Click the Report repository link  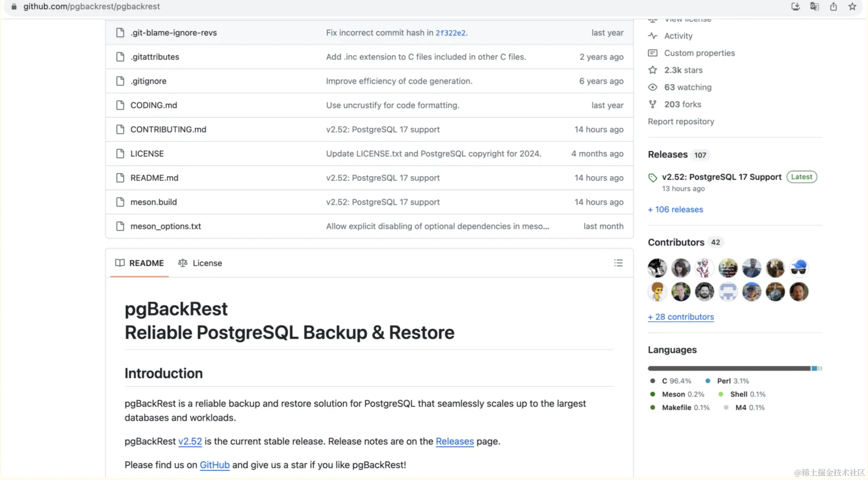pyautogui.click(x=680, y=122)
